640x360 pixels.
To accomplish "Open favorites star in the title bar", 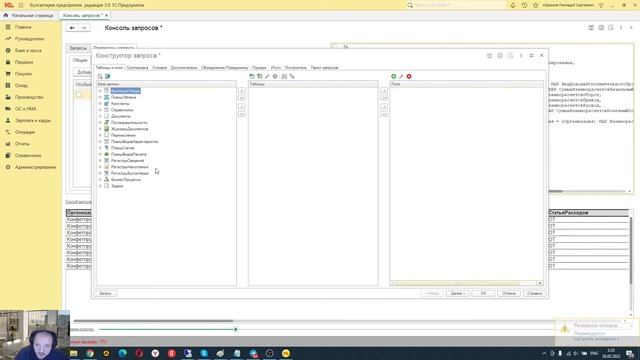I will (536, 5).
